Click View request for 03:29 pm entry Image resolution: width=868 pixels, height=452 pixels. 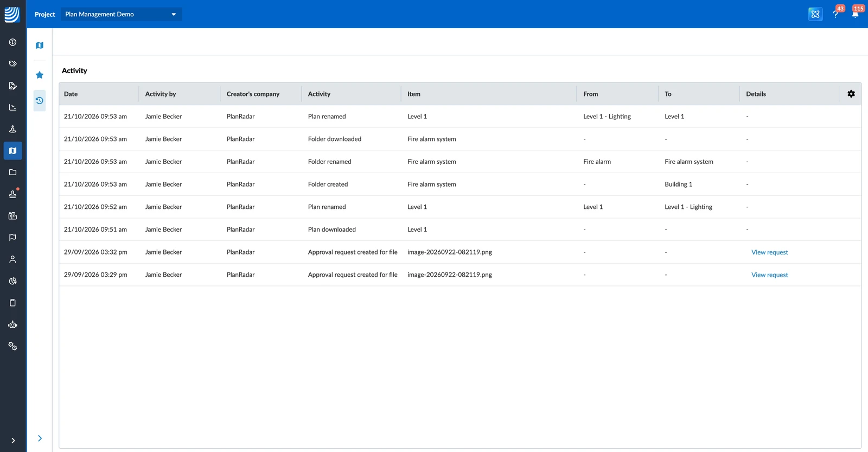pyautogui.click(x=769, y=275)
